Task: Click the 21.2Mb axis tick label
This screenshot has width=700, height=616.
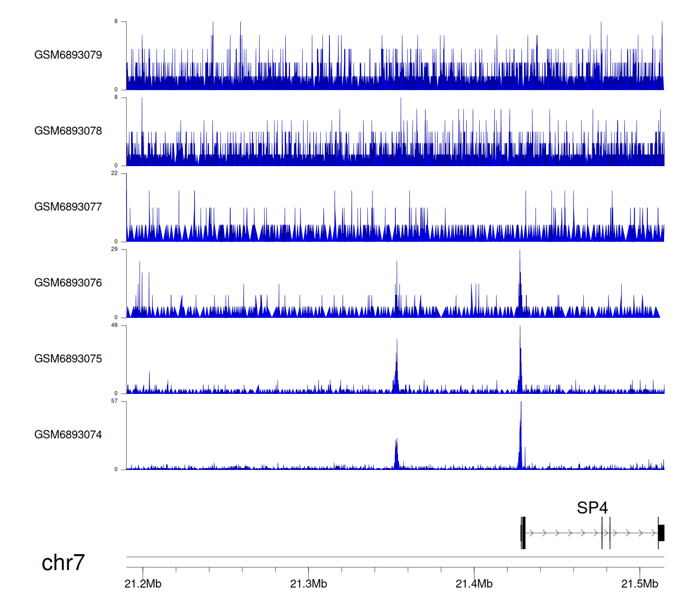Action: click(x=143, y=584)
